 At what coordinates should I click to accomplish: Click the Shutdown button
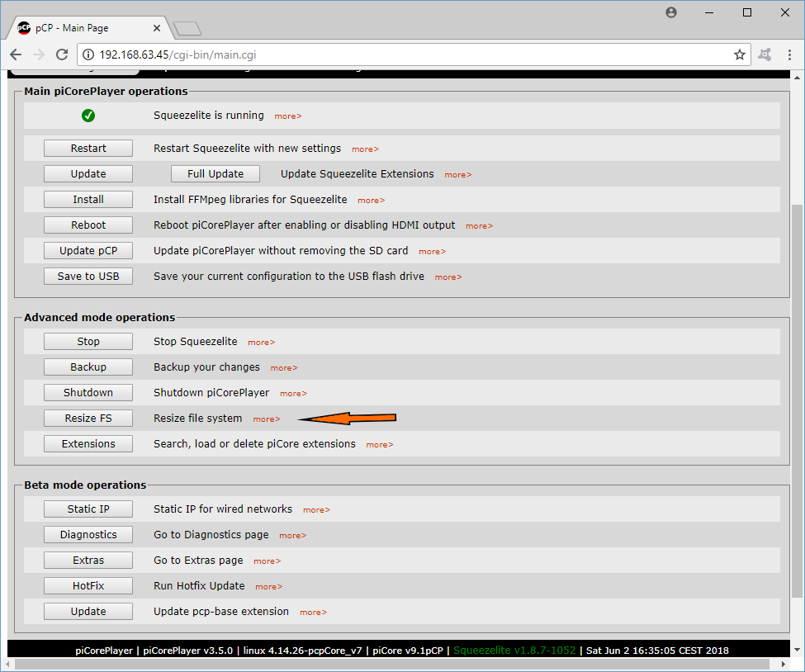[88, 393]
